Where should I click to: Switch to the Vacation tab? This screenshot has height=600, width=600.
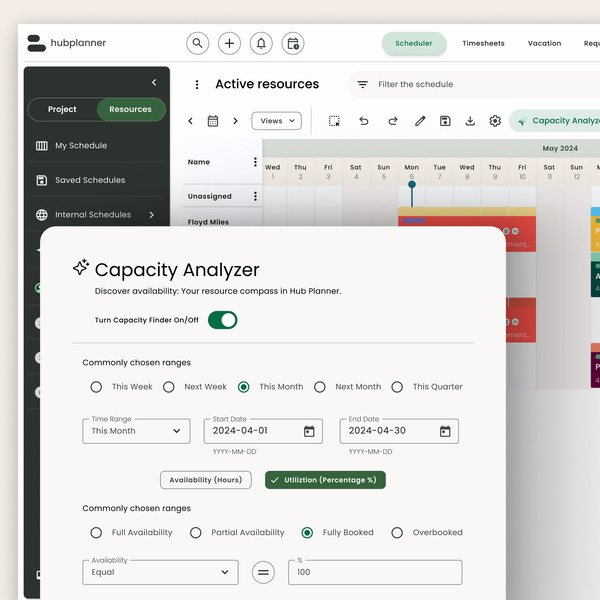click(544, 43)
